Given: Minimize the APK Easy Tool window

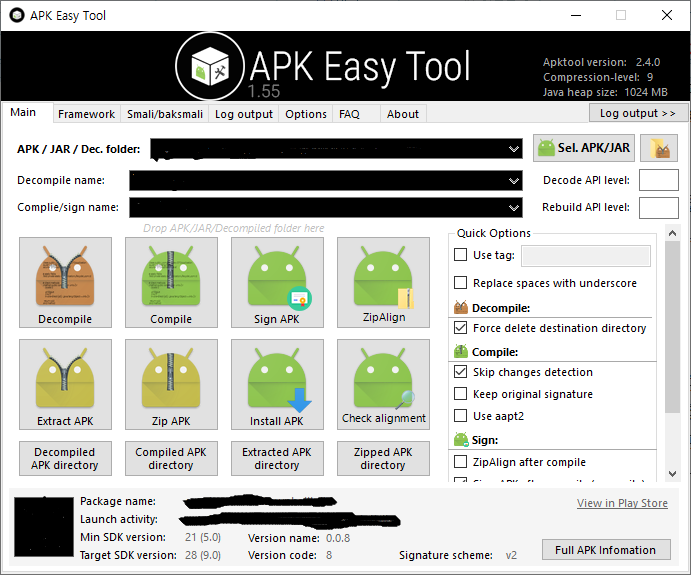Looking at the screenshot, I should point(576,15).
